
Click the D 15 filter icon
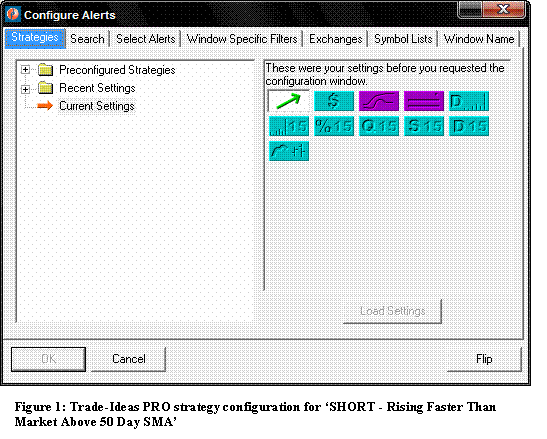(469, 126)
